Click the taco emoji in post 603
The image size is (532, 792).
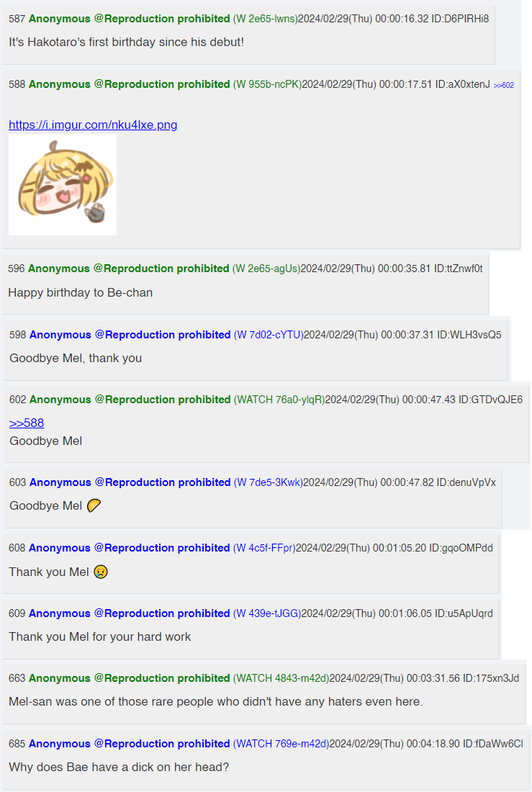tap(94, 505)
